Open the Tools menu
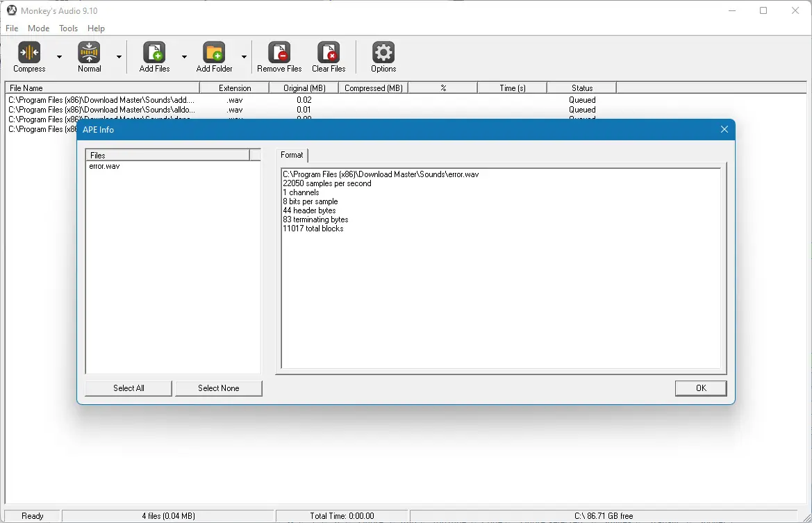812x523 pixels. pos(68,28)
